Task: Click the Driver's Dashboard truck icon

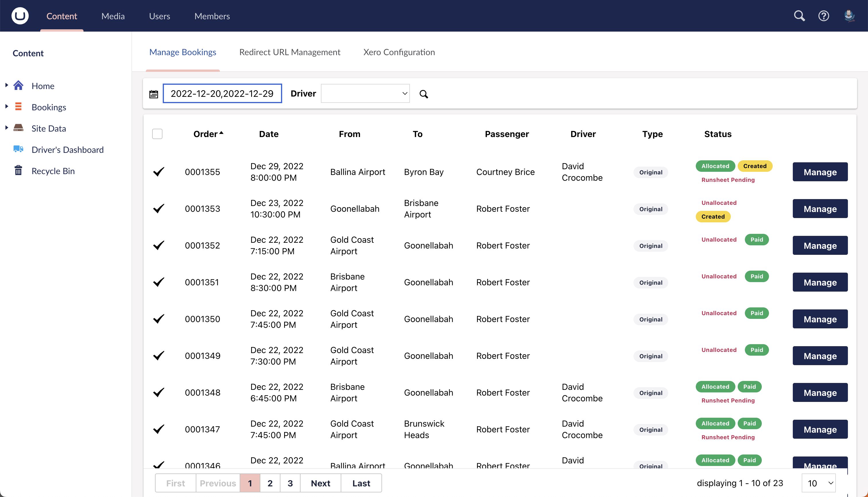Action: pos(18,149)
